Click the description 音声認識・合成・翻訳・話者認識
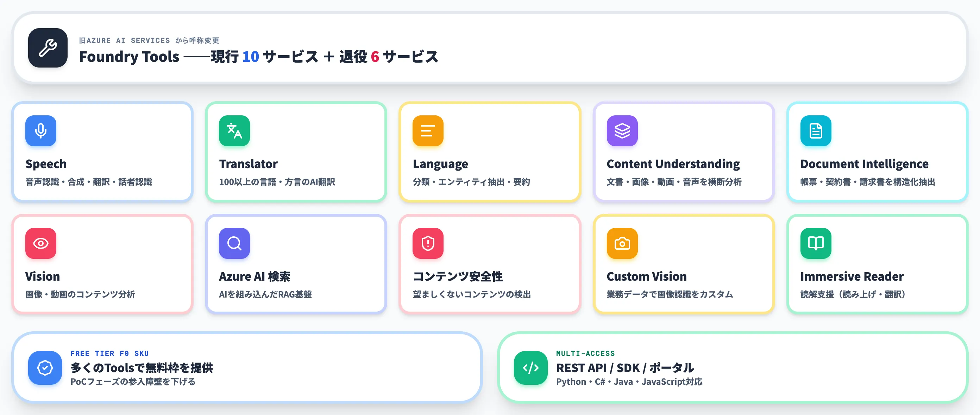 pyautogui.click(x=89, y=182)
